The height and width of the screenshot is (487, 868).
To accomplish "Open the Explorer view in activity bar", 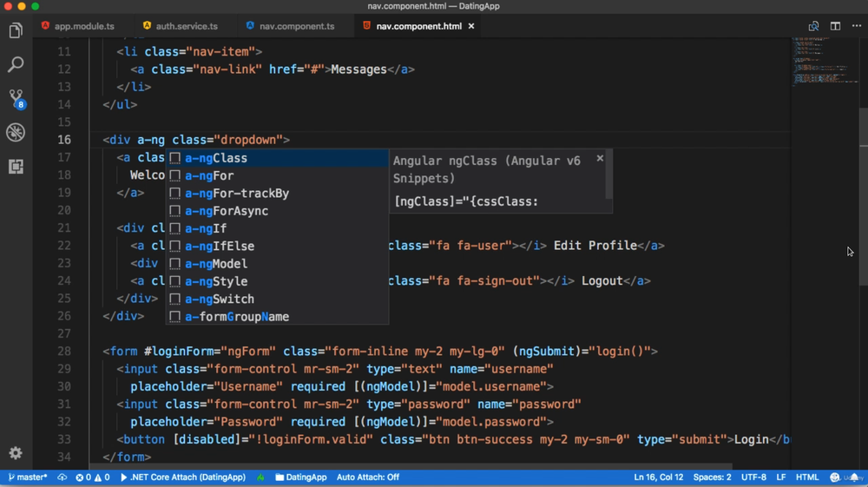I will pyautogui.click(x=16, y=31).
